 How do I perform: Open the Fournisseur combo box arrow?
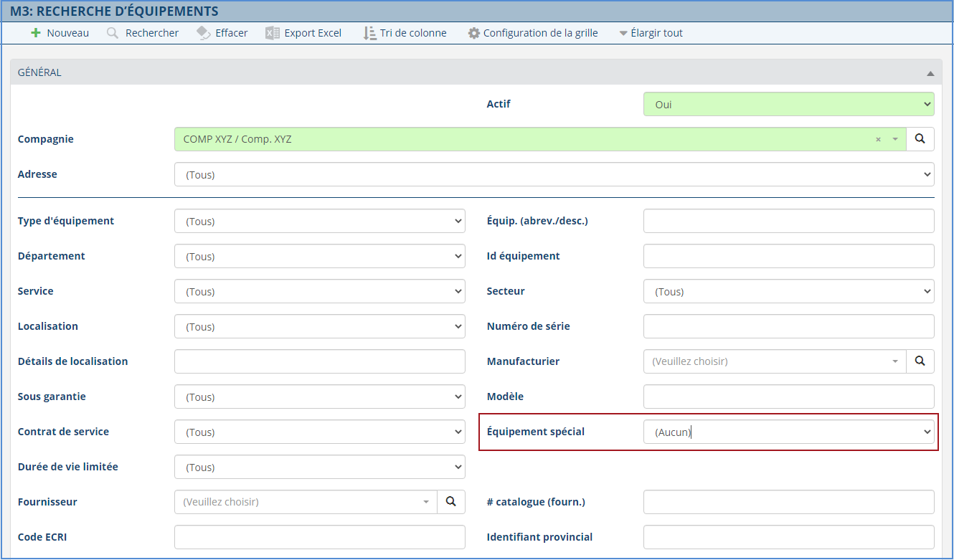coord(426,502)
